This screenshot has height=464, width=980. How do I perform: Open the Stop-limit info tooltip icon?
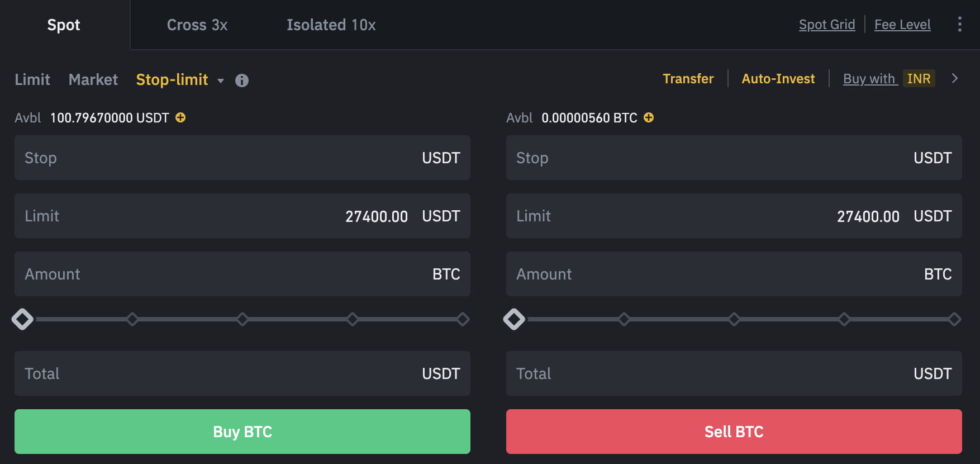point(242,81)
